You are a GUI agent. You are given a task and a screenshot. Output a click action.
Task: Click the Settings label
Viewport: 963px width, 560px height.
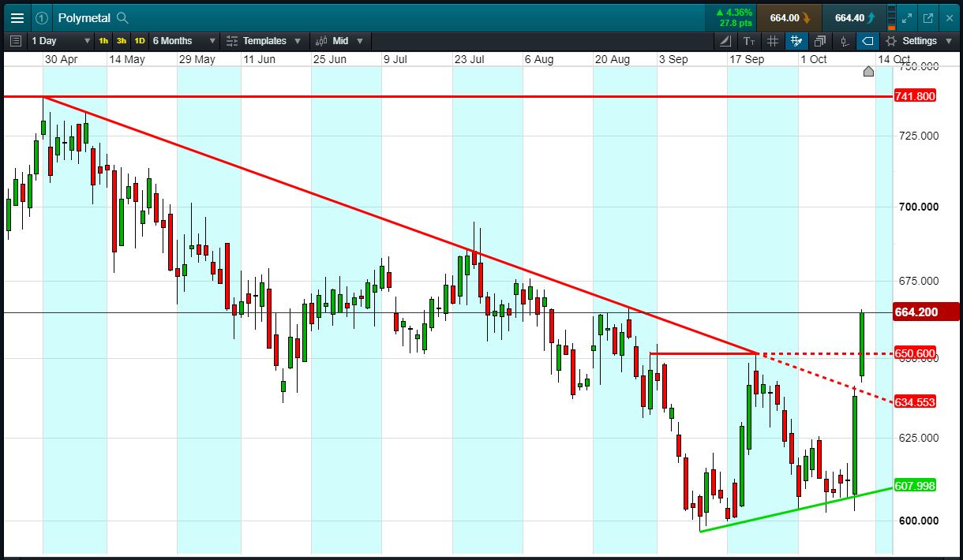point(920,41)
